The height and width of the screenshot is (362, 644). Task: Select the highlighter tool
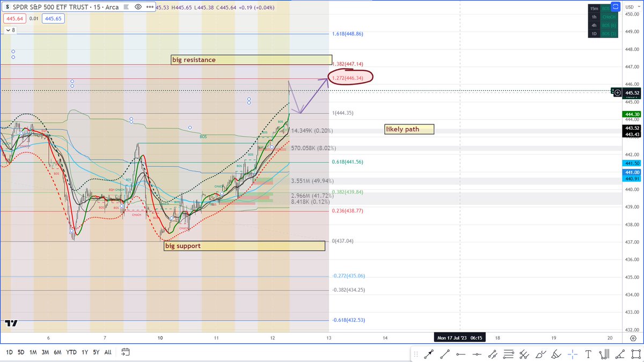557,354
